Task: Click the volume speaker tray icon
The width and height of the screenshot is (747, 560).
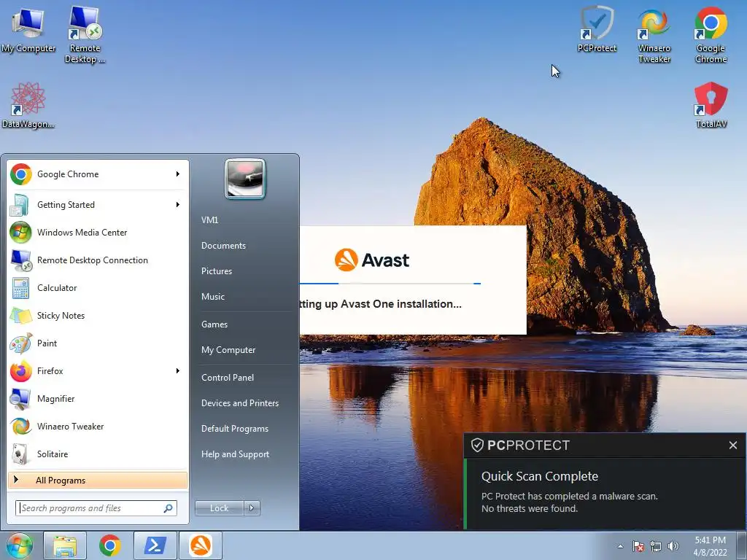Action: (673, 546)
